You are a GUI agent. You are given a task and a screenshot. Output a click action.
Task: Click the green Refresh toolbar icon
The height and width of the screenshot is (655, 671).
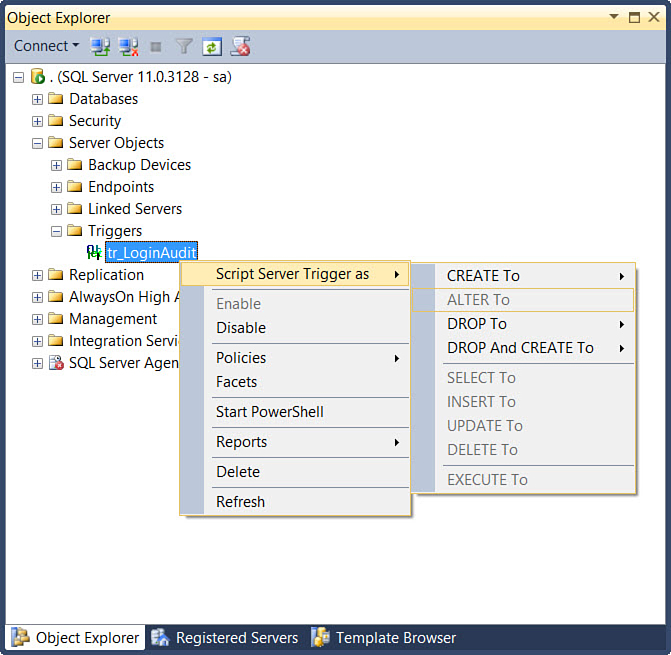211,46
